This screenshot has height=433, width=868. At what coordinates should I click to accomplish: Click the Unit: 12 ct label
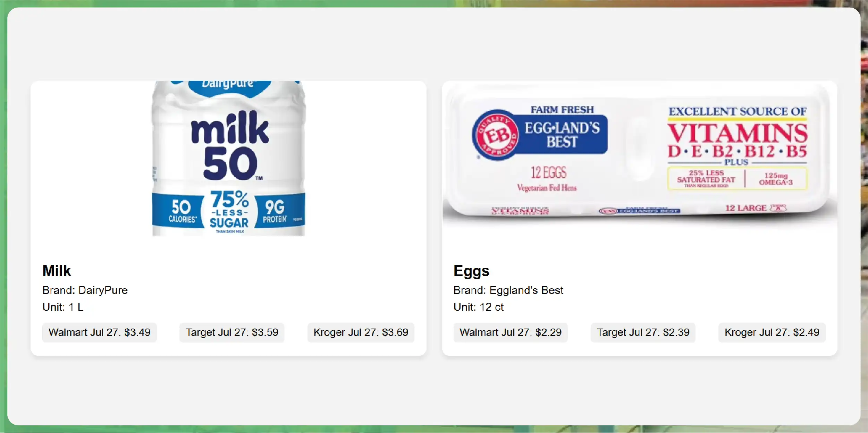pos(478,307)
